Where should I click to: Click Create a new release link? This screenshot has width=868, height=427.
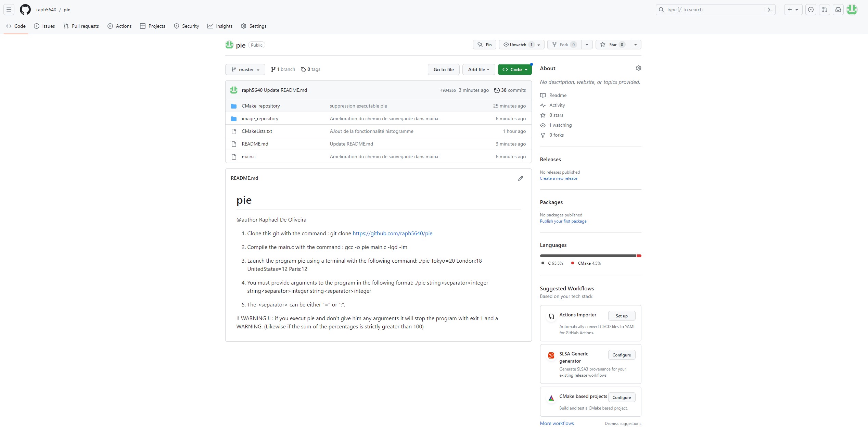(558, 178)
